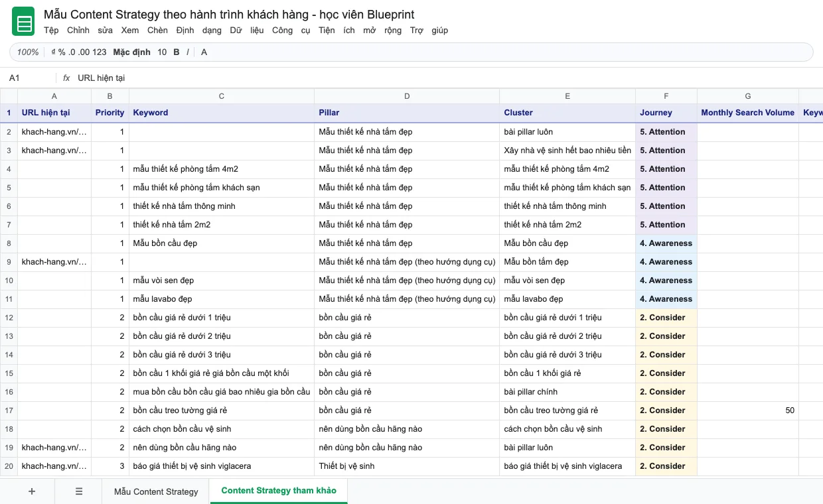Open zoom level 100% dropdown

(x=28, y=52)
